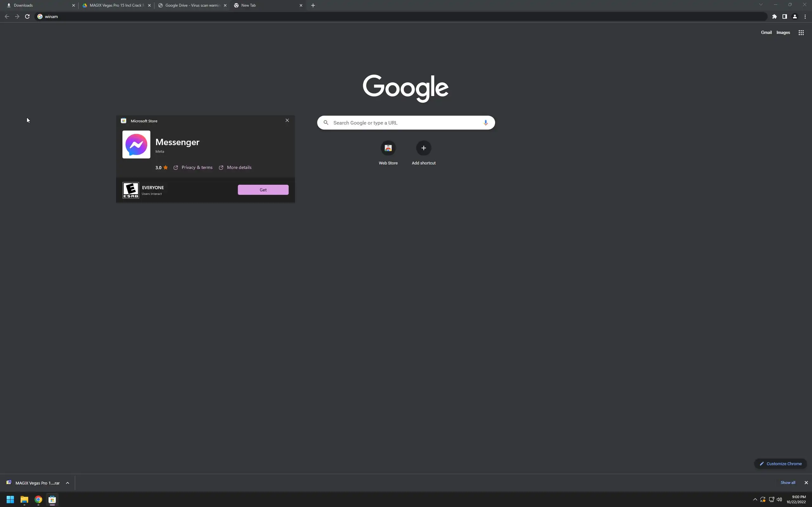Click the Chrome extensions puzzle icon
The height and width of the screenshot is (507, 812).
click(775, 16)
